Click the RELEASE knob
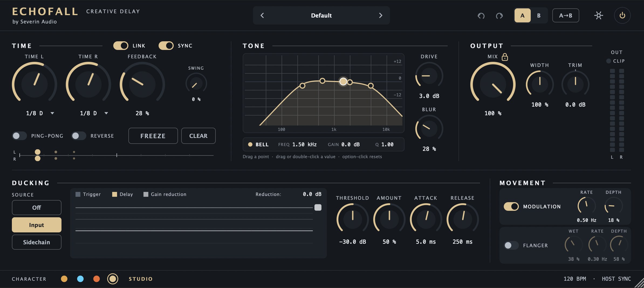Image resolution: width=644 pixels, height=288 pixels. point(463,219)
